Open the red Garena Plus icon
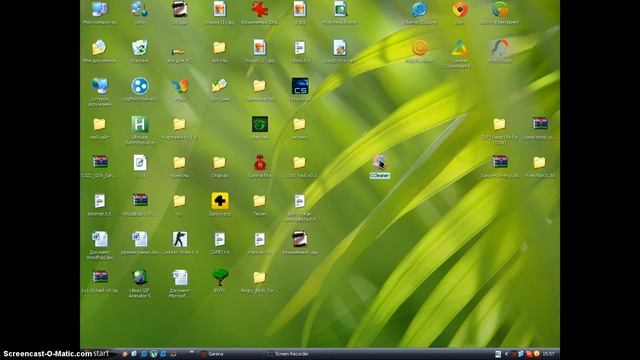This screenshot has height=360, width=640. [x=260, y=162]
